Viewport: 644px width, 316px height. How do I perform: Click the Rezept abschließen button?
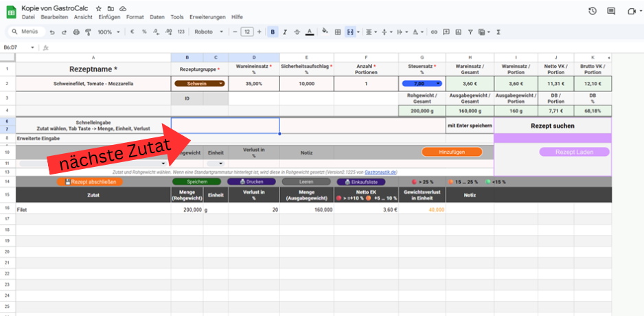(x=90, y=181)
